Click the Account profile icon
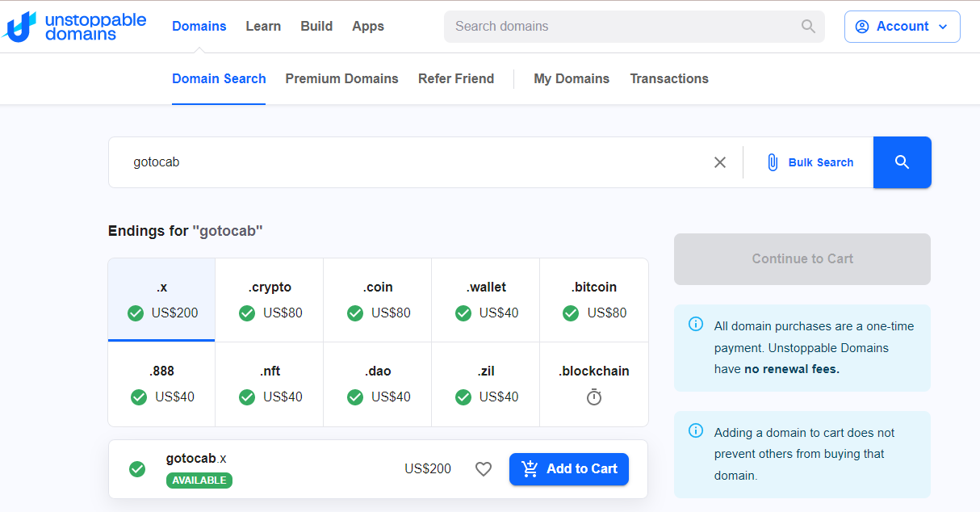Viewport: 980px width, 512px height. pos(861,27)
